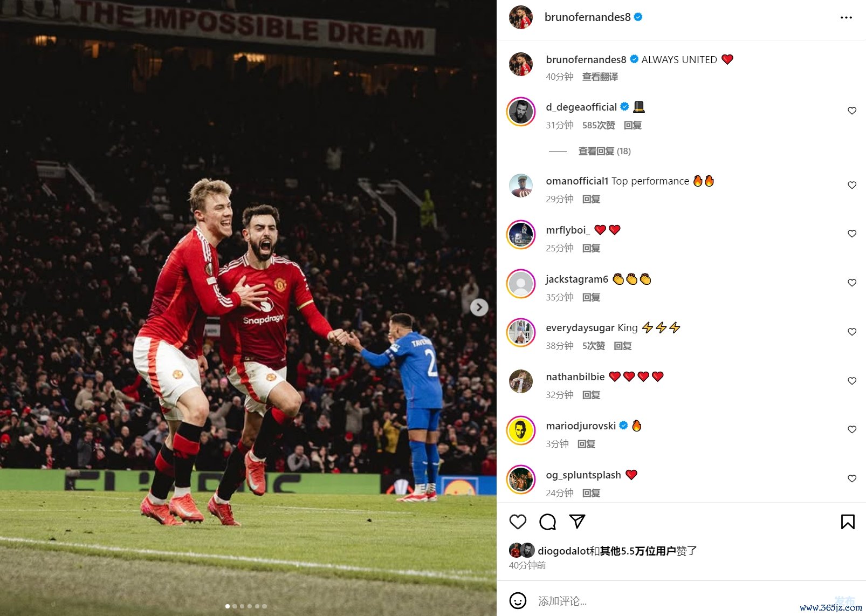Share the post via paper plane icon
The width and height of the screenshot is (866, 616).
click(577, 522)
